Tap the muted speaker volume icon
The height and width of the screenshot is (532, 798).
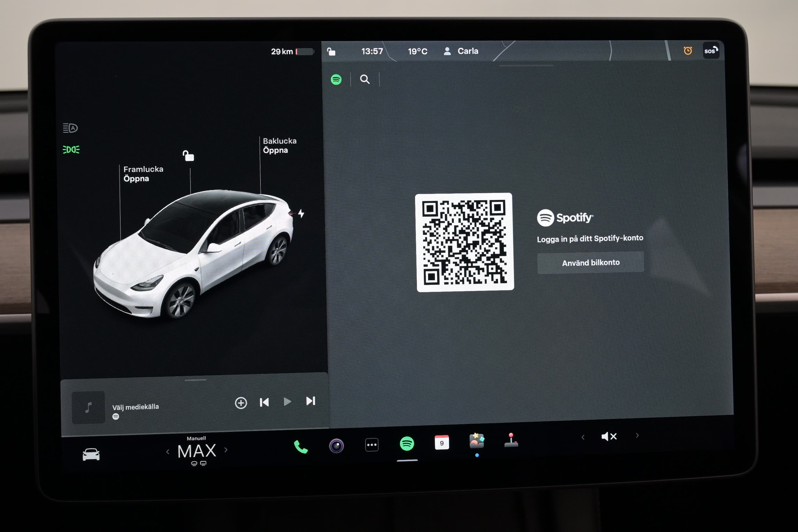coord(609,436)
